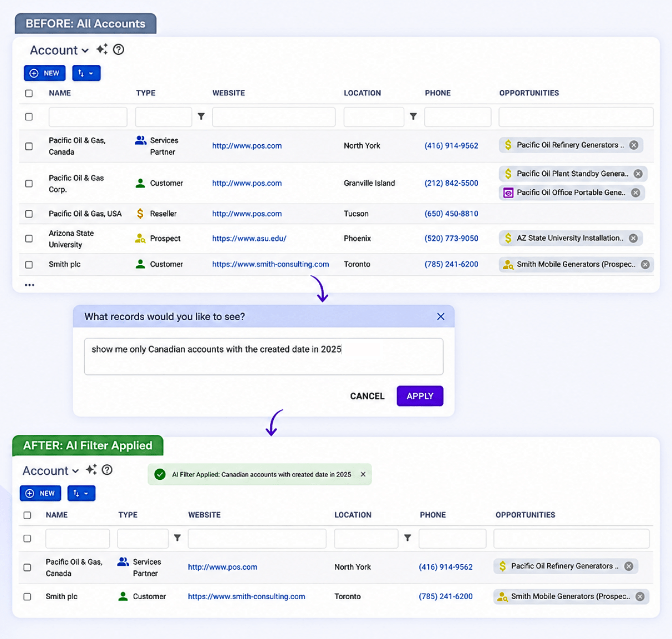Select the Arizona State University row checkbox
Viewport: 672px width, 639px height.
click(29, 239)
